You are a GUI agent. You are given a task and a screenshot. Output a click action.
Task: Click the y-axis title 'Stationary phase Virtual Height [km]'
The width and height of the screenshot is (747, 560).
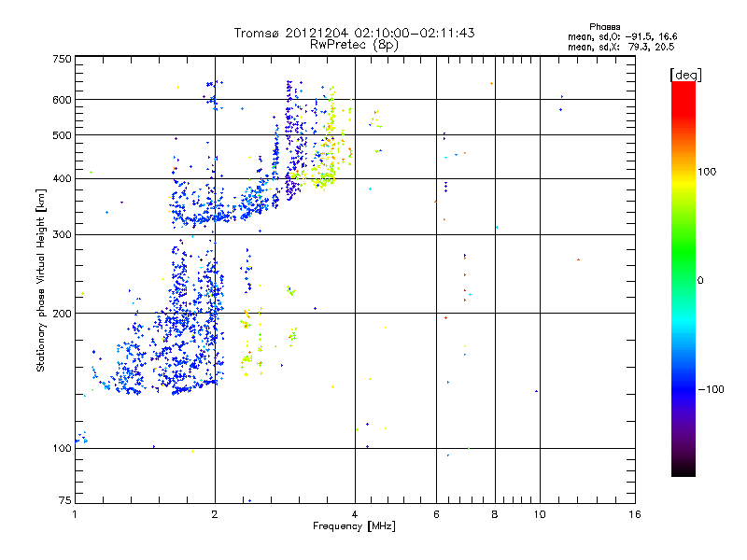(x=40, y=280)
